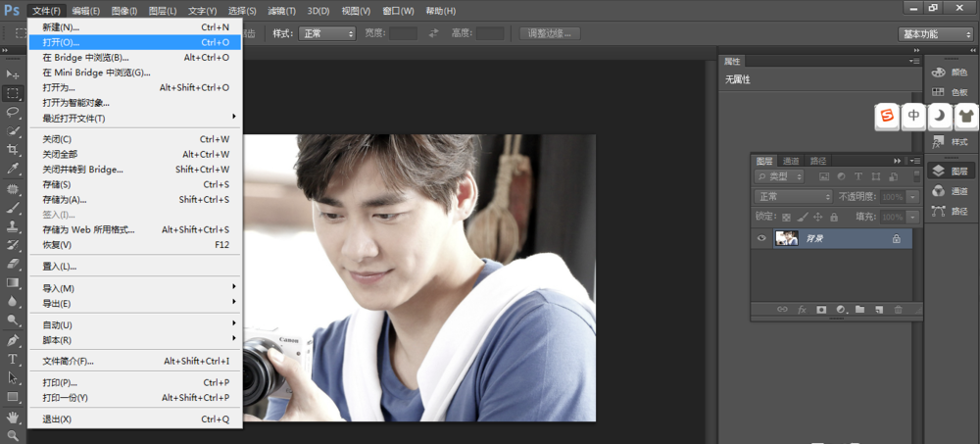Screen dimensions: 980x444
Task: Select the Eyedropper tool
Action: 13,169
